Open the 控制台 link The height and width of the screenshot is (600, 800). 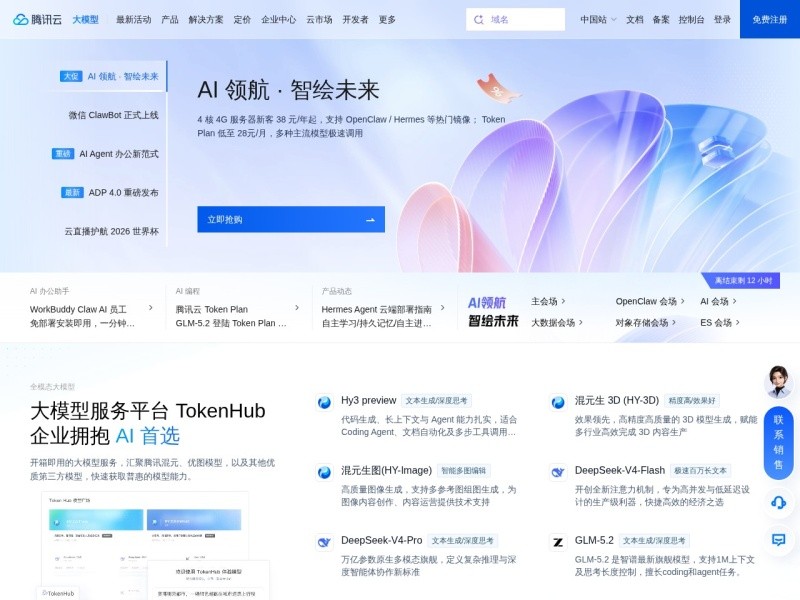(691, 19)
